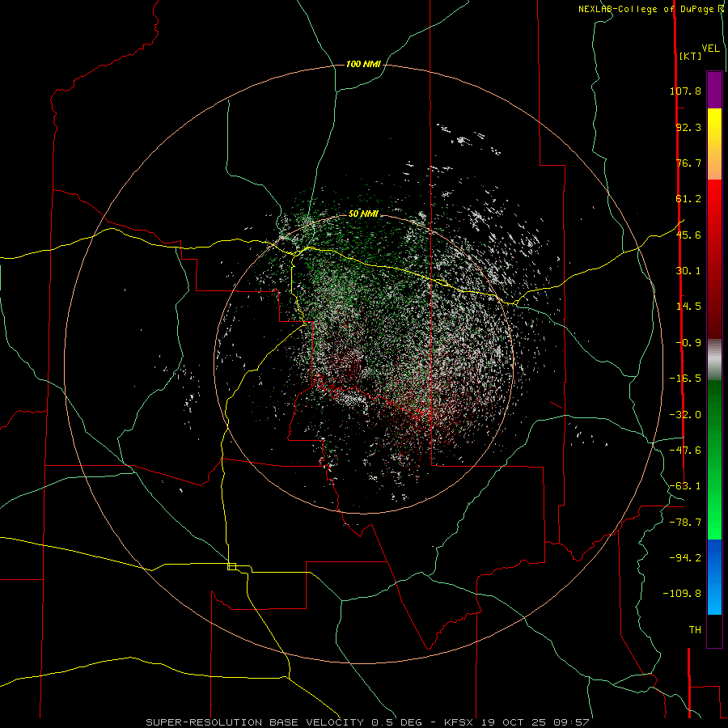Click the 107.8 velocity scale value
Viewport: 728px width, 728px height.
coord(685,91)
